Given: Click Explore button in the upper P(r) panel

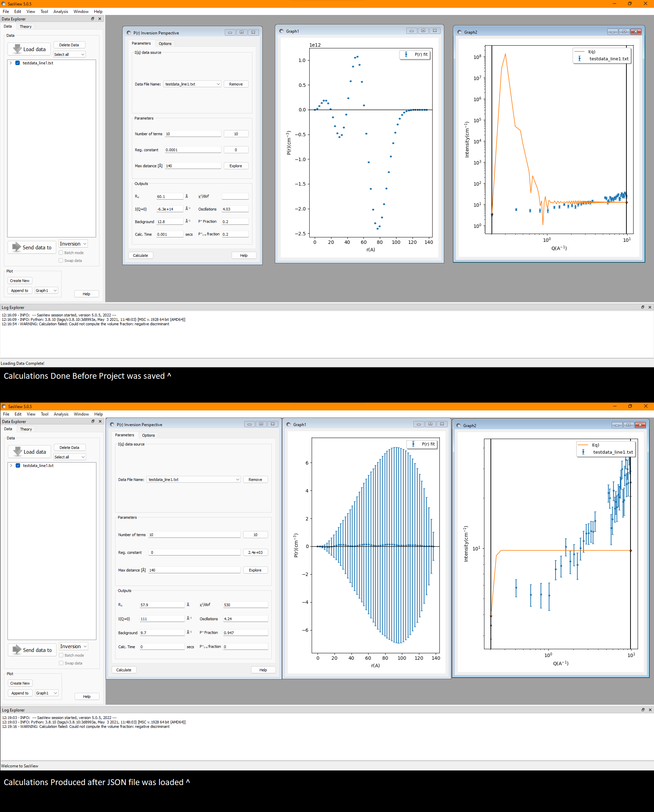Looking at the screenshot, I should click(x=236, y=166).
